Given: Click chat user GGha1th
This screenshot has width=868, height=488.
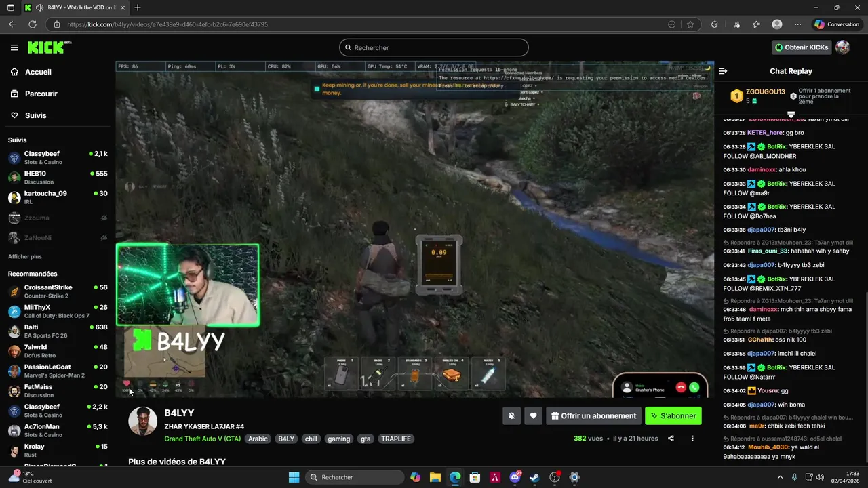Looking at the screenshot, I should 761,340.
